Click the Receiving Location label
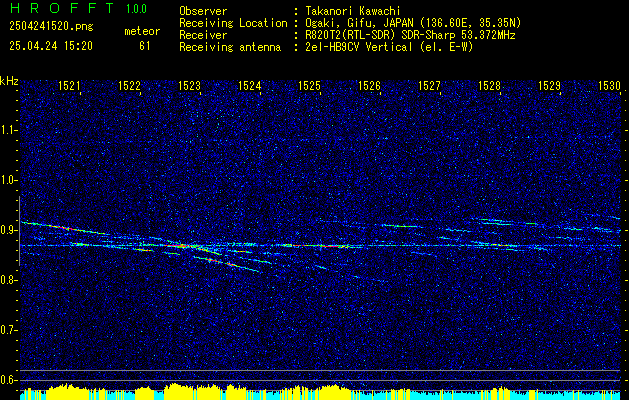Viewport: 629px width, 400px height. click(x=233, y=23)
